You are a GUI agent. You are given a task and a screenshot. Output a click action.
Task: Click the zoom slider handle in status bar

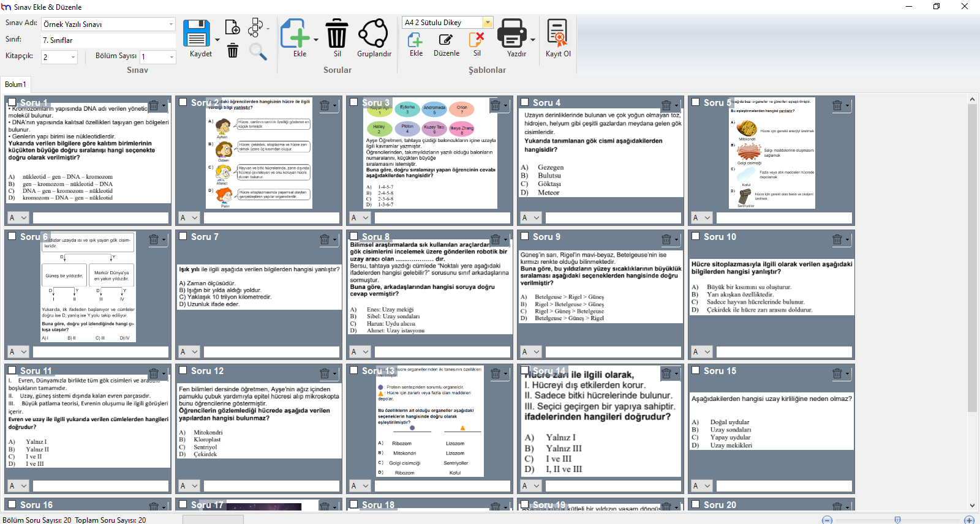coord(897,520)
